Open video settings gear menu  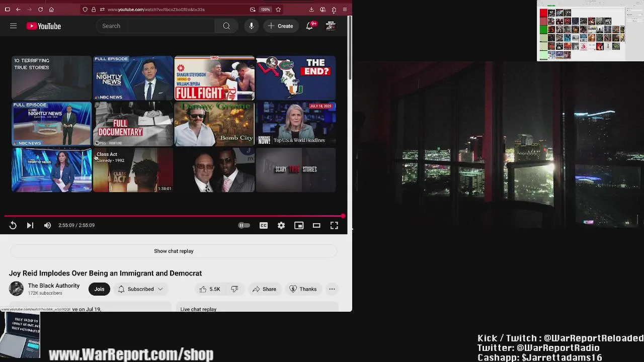[281, 225]
